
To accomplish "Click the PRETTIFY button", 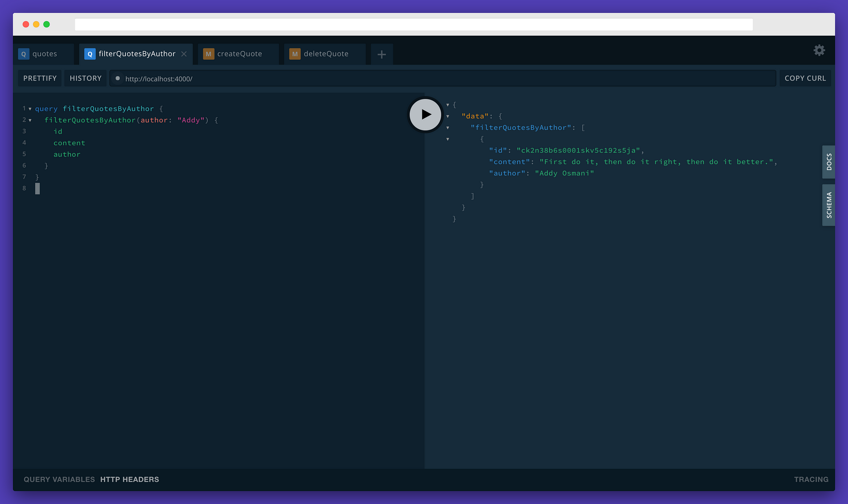I will (39, 78).
